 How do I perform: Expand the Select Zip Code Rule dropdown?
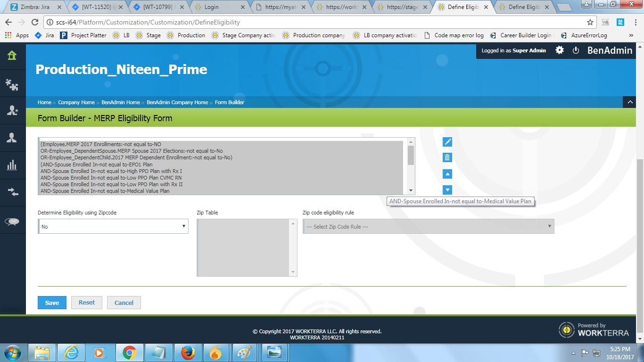pyautogui.click(x=428, y=227)
